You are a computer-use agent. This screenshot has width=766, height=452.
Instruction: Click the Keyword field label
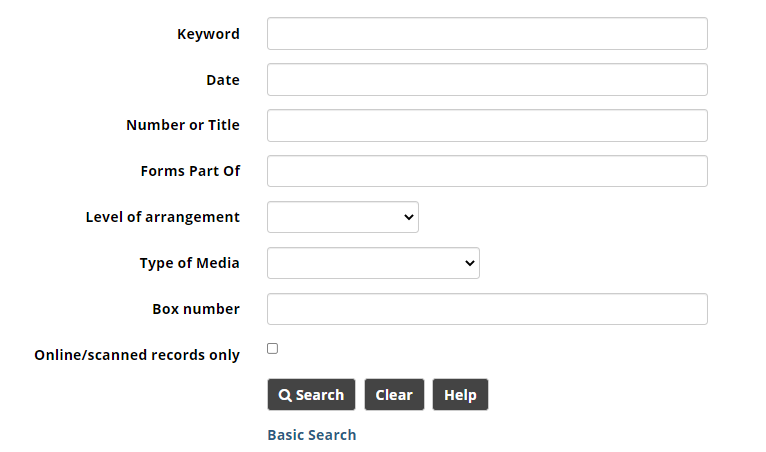point(208,34)
